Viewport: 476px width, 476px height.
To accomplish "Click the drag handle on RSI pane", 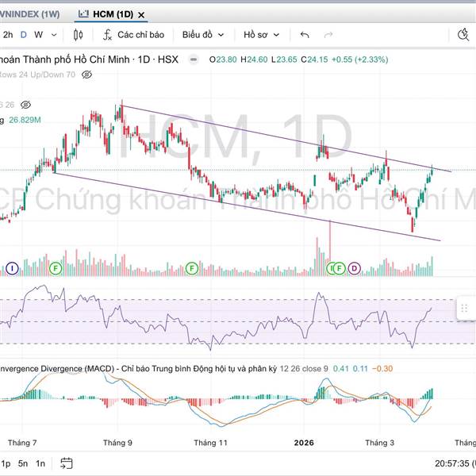I will [x=466, y=308].
